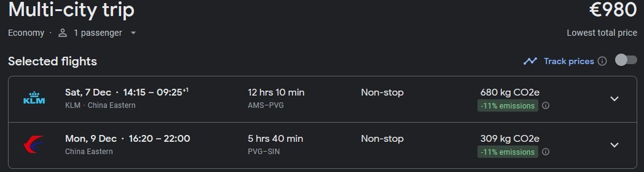Click the passenger person icon
644x172 pixels.
point(62,33)
